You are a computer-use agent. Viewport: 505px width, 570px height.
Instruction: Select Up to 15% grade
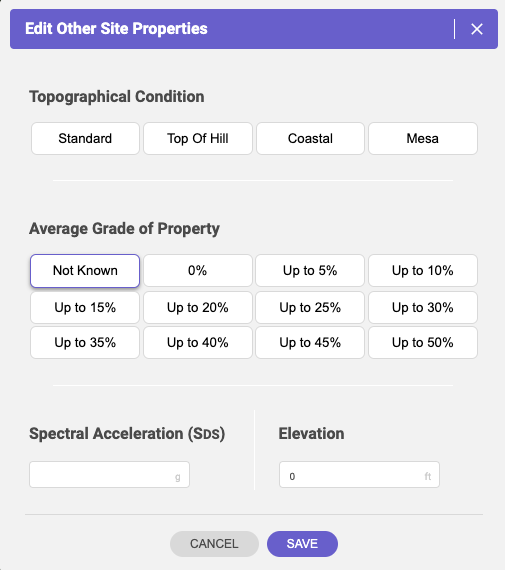tap(85, 308)
